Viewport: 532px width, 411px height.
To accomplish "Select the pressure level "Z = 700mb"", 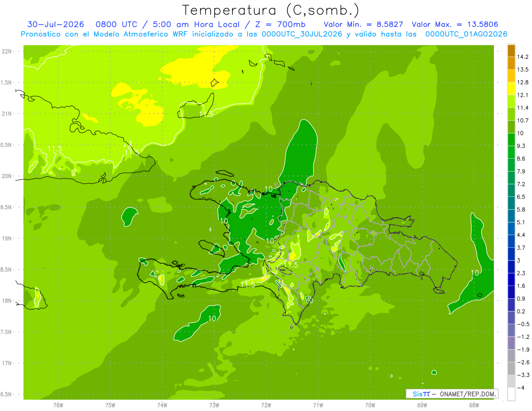I will click(x=280, y=24).
